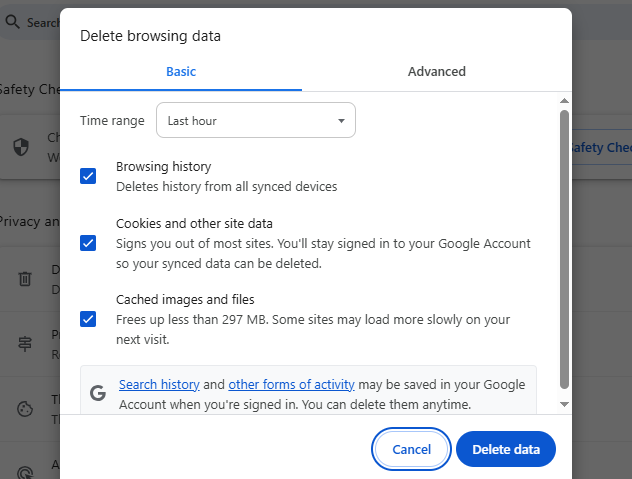Click the shield icon under Safety Check
Viewport: 632px width, 479px height.
pyautogui.click(x=21, y=147)
